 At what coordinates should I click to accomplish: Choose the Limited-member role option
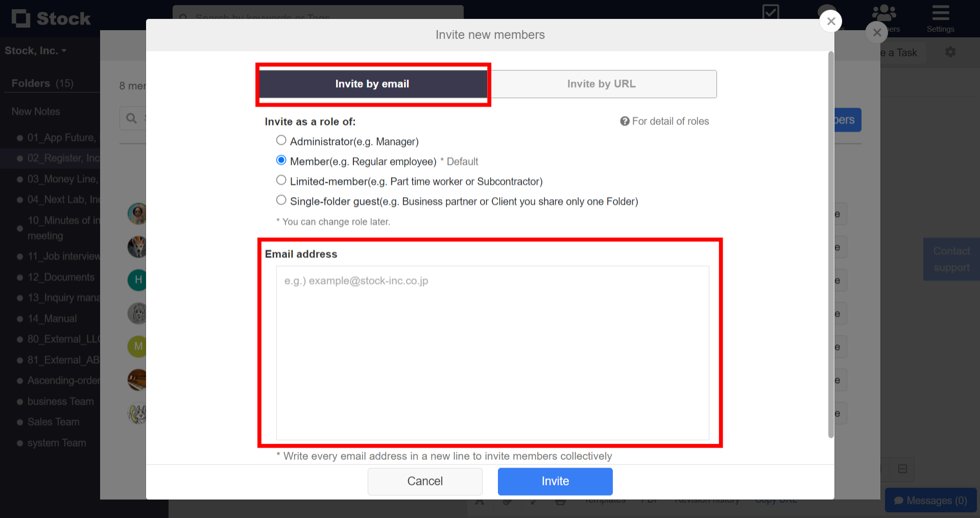pyautogui.click(x=281, y=180)
